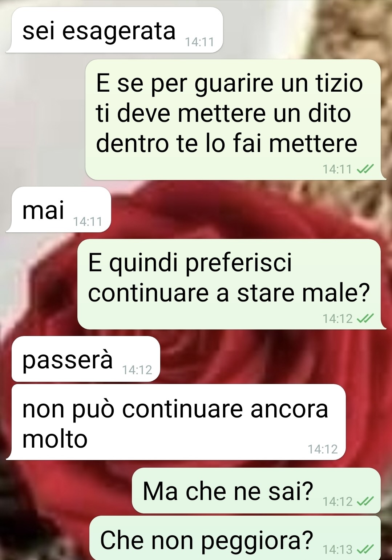Select the 'Che non peggiora?' message bubble

[x=235, y=538]
